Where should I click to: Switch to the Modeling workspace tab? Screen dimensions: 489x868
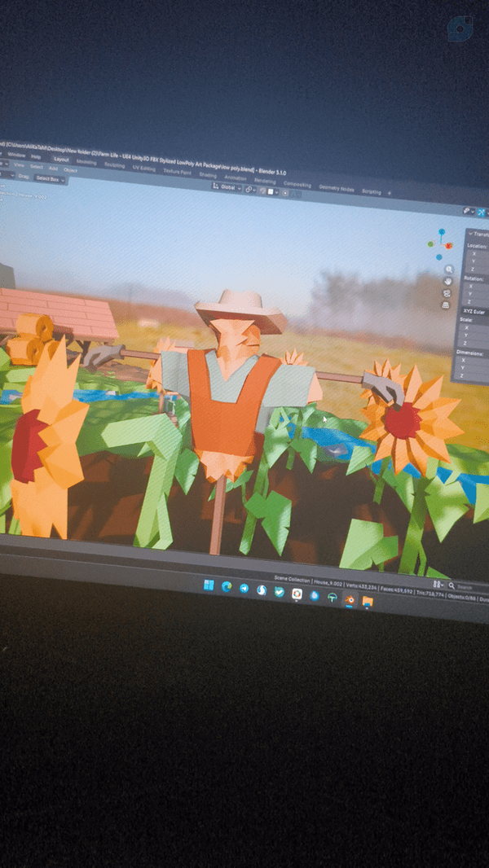pos(86,162)
